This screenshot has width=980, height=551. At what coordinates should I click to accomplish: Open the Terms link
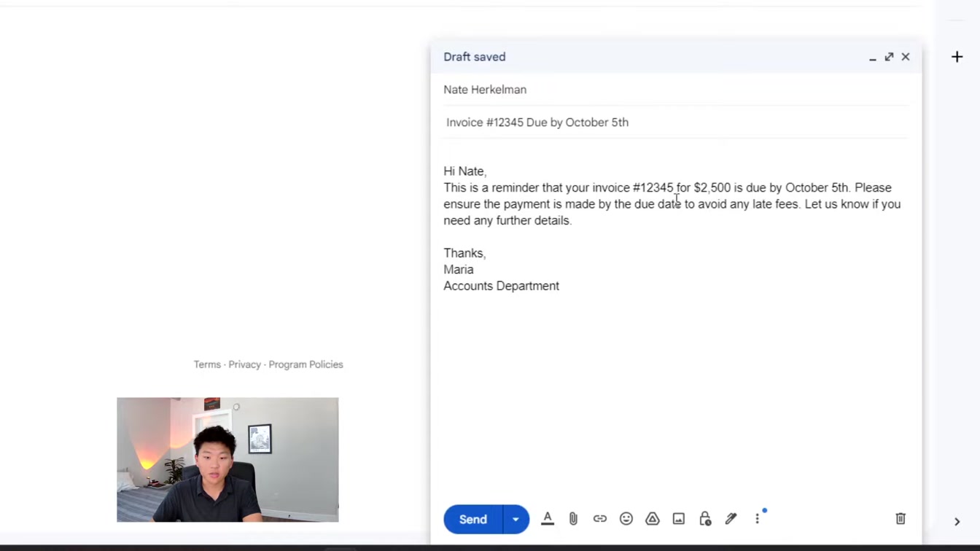pos(207,364)
